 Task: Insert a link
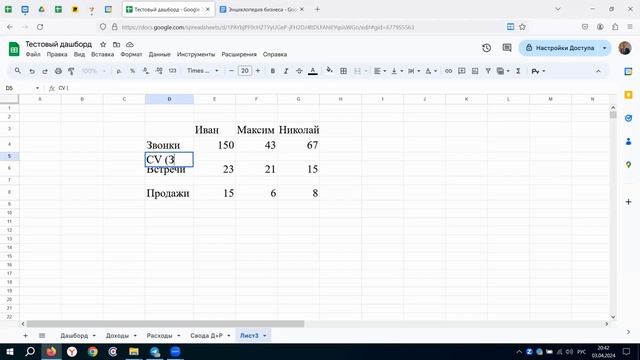click(x=448, y=71)
